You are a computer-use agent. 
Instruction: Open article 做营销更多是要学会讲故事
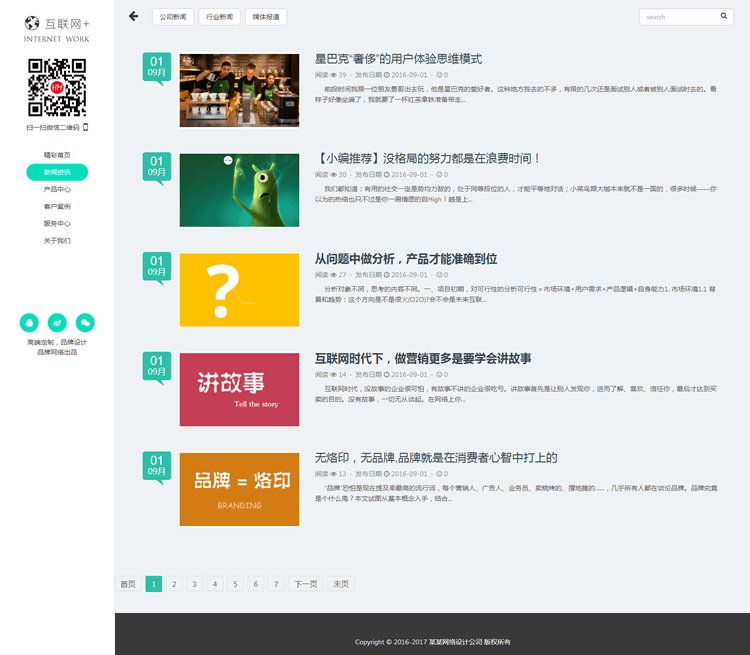[423, 358]
